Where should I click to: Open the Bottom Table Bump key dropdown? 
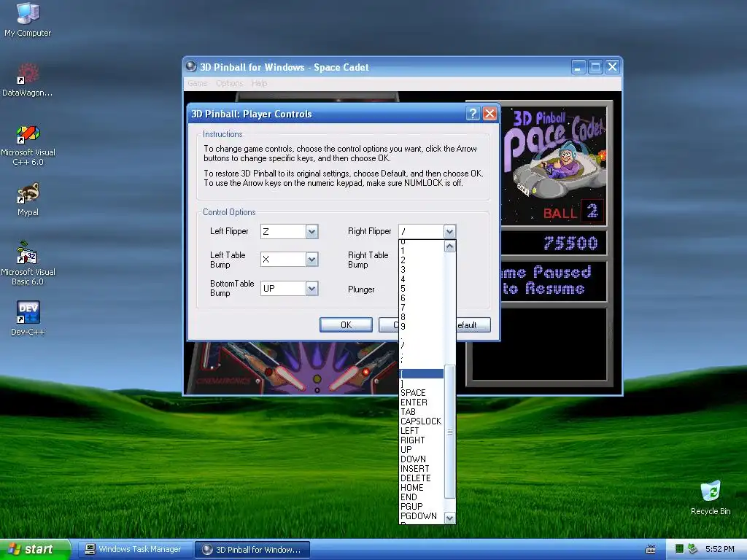[311, 289]
